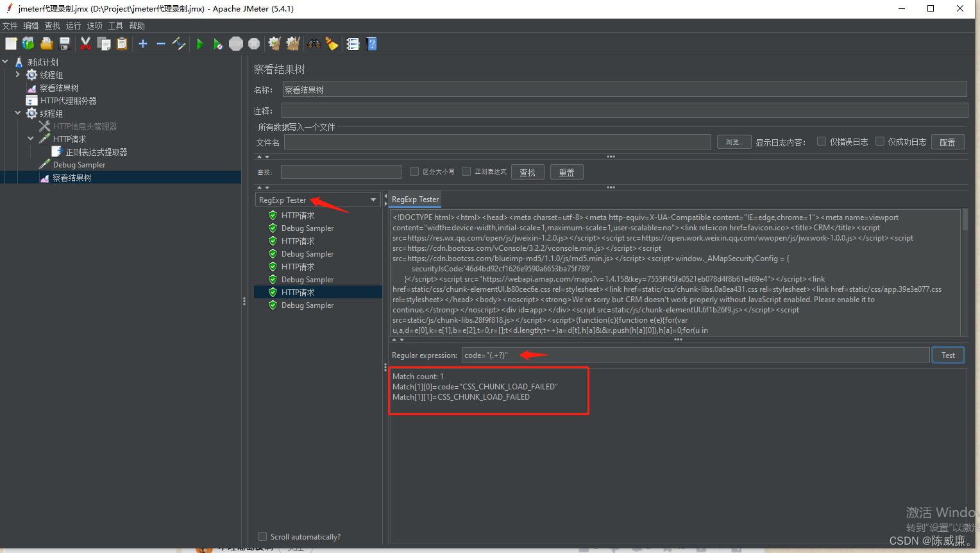Click the grey Shutdown X icon

(254, 44)
